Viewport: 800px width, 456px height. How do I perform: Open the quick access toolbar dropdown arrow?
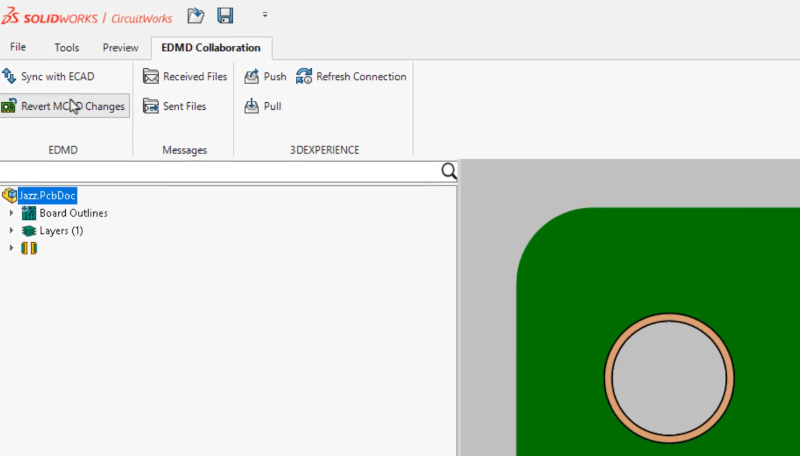(265, 16)
